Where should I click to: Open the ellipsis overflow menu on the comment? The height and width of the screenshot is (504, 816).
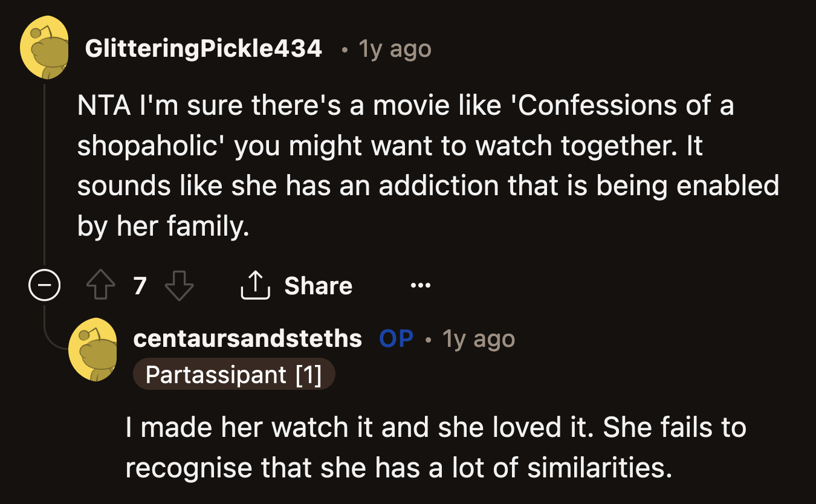(x=419, y=285)
